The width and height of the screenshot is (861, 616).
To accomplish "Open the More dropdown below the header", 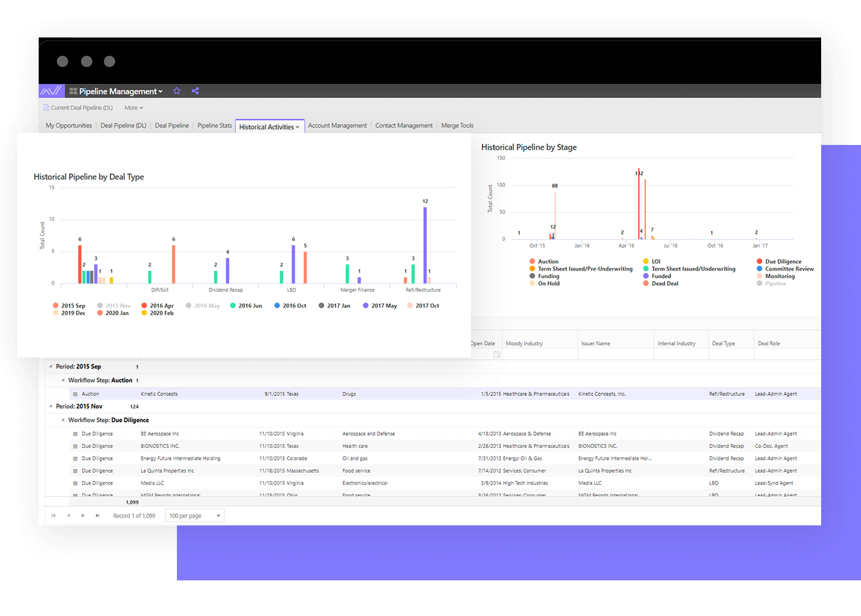I will pyautogui.click(x=133, y=107).
